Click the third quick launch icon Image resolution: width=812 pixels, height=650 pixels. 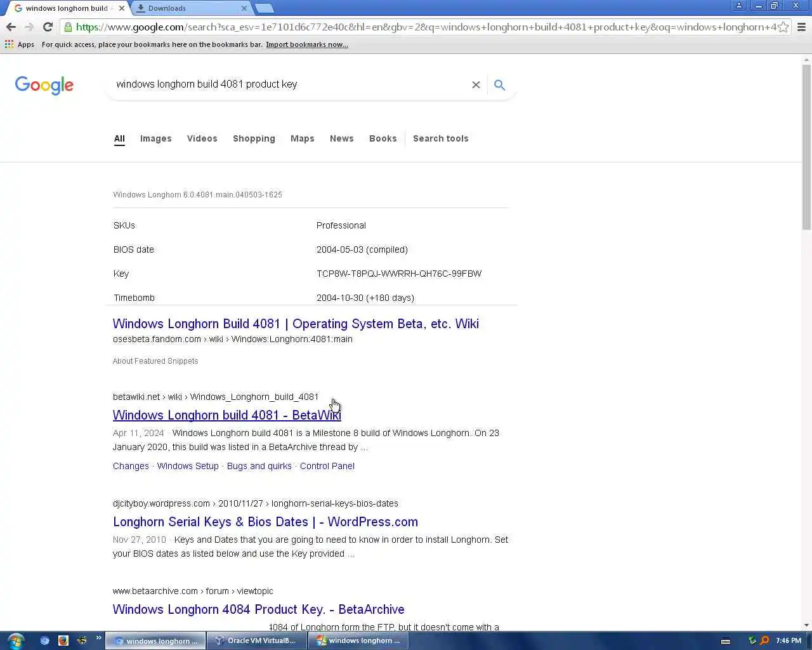81,640
